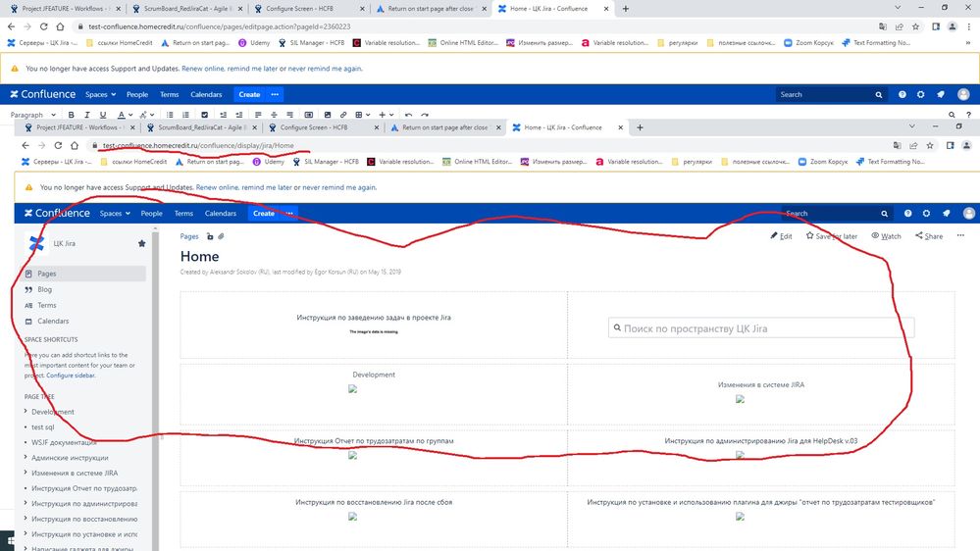Align text left in the editor
Screen dimensions: 980x551
(x=258, y=115)
